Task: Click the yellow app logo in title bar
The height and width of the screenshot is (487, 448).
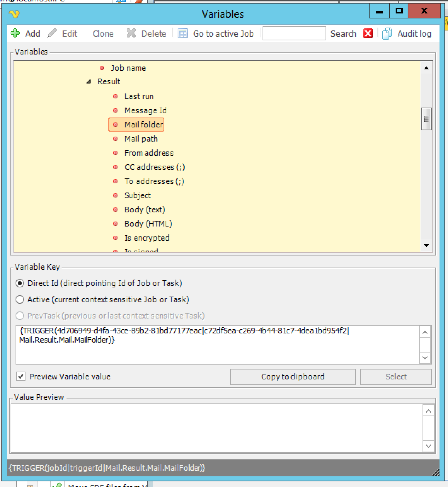Action: point(14,14)
